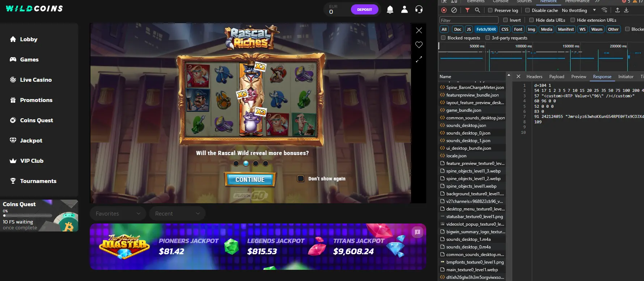644x281 pixels.
Task: Click the Coins Quest progress bar
Action: pos(27,216)
